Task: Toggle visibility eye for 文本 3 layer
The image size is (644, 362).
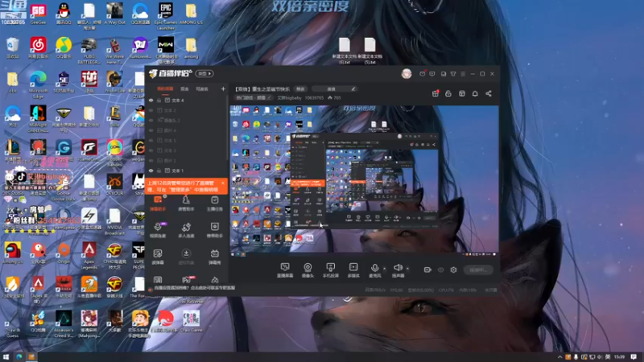Action: 151,150
